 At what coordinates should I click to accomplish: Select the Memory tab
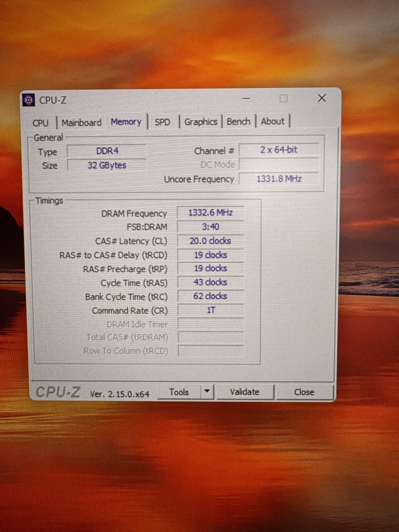coord(126,122)
